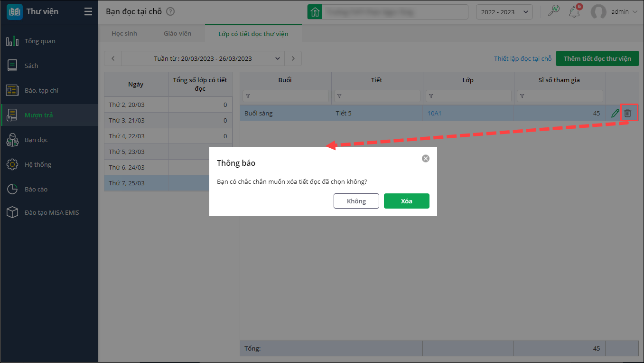The width and height of the screenshot is (644, 363).
Task: Click the Ngày column header
Action: pos(136,85)
